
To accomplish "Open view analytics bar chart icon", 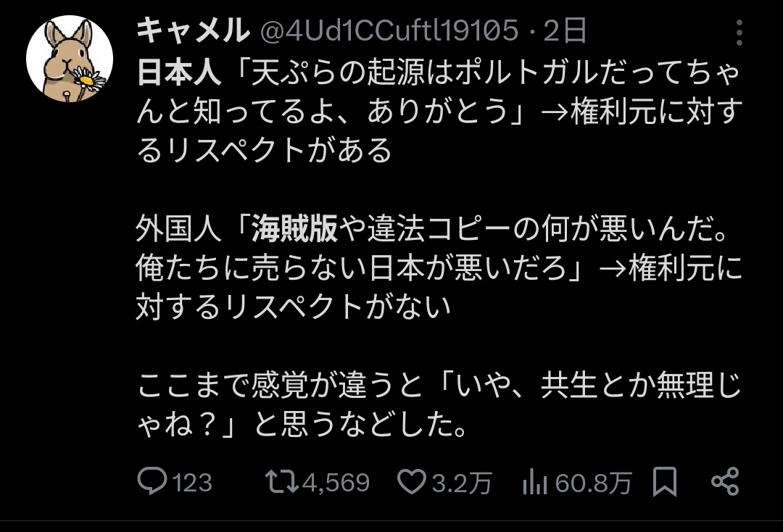I will [x=535, y=482].
